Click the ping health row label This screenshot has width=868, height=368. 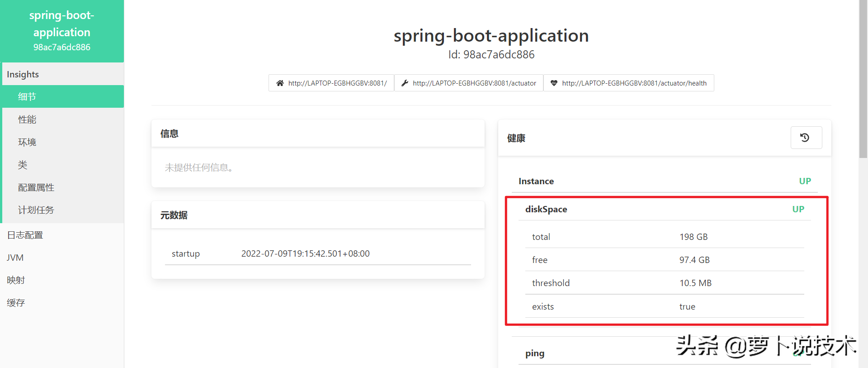pyautogui.click(x=535, y=353)
